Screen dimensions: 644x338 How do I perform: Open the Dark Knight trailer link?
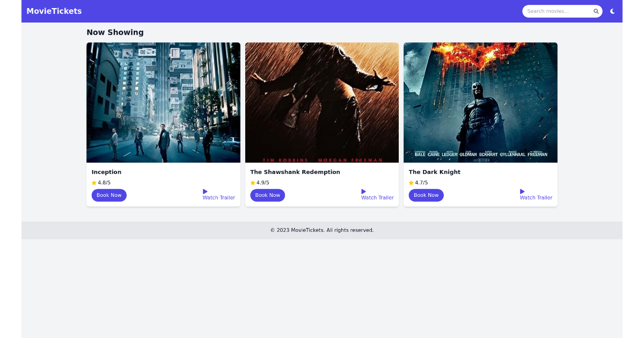click(536, 197)
